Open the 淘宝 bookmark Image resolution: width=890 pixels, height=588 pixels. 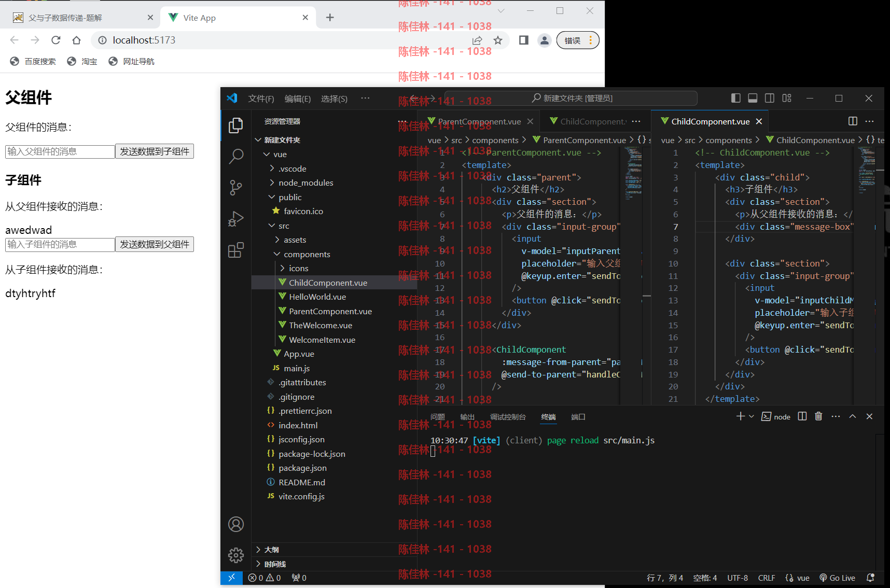tap(82, 61)
